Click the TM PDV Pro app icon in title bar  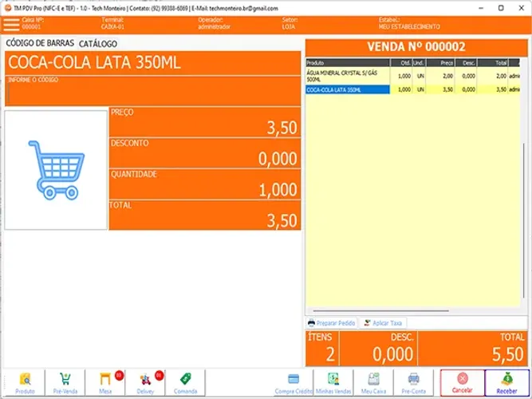pos(8,8)
